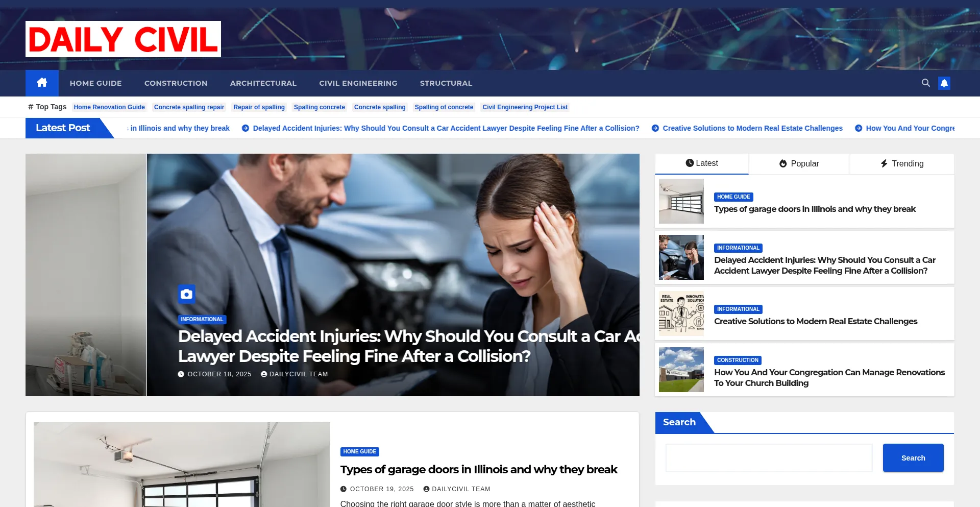Open the Home Guide navigation item
980x507 pixels.
(x=96, y=83)
